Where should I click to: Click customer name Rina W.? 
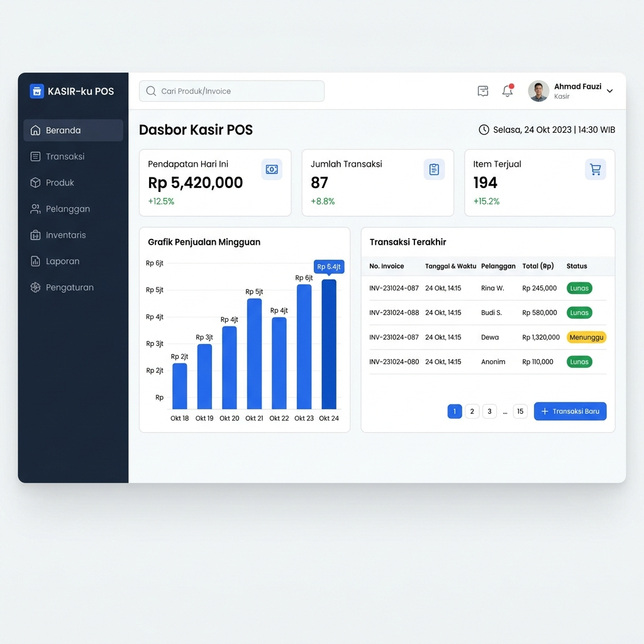click(x=492, y=288)
